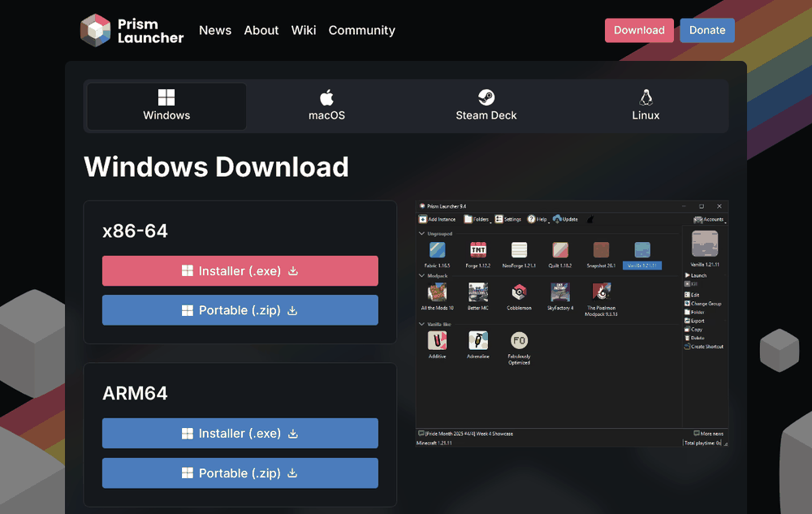The height and width of the screenshot is (514, 812).
Task: Click Export in the instance sidebar
Action: point(694,321)
